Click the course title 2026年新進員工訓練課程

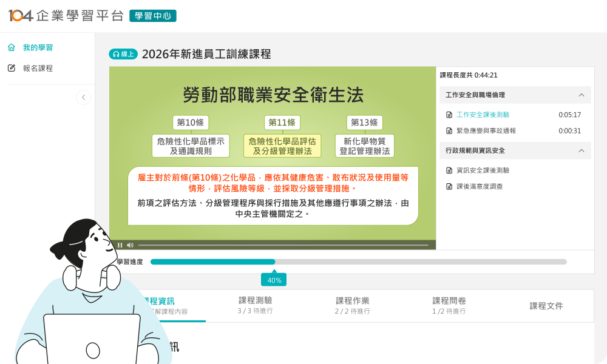[206, 54]
